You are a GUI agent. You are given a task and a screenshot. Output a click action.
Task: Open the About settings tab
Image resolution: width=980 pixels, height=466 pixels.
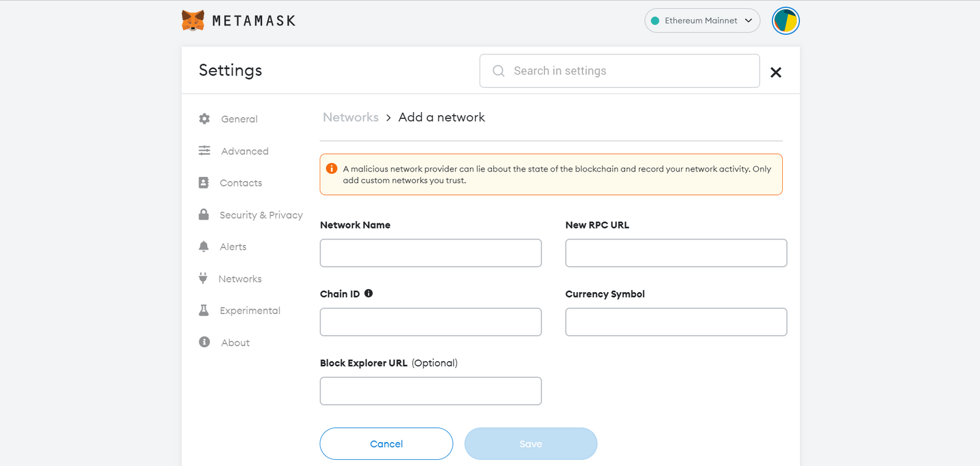(235, 342)
